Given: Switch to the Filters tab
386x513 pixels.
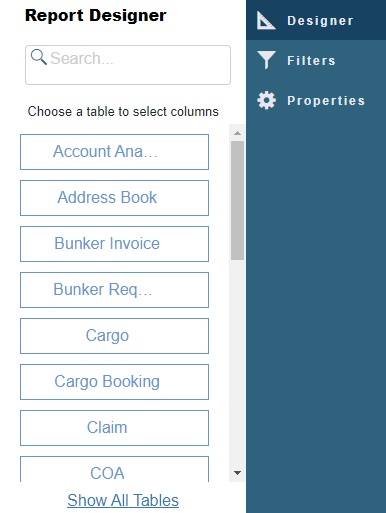Looking at the screenshot, I should tap(316, 60).
